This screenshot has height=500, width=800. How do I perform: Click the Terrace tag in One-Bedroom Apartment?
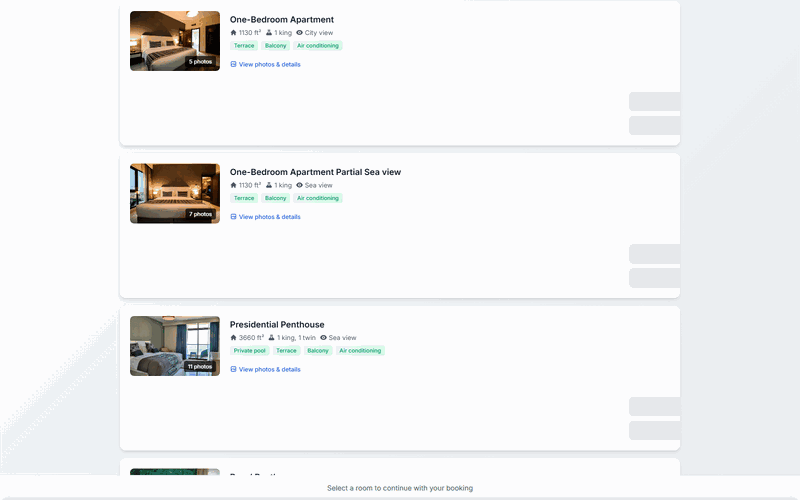click(244, 46)
